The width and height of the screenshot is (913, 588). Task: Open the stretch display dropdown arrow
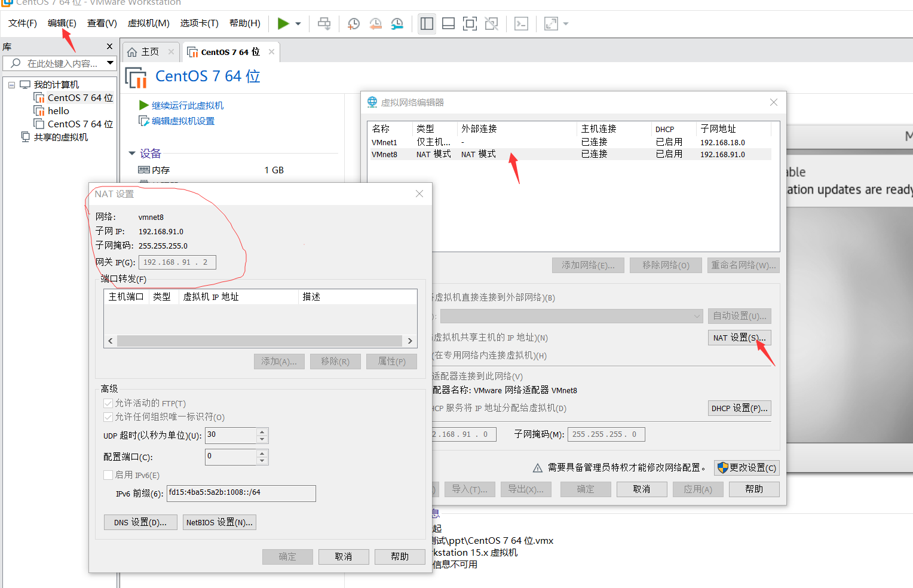pyautogui.click(x=566, y=24)
